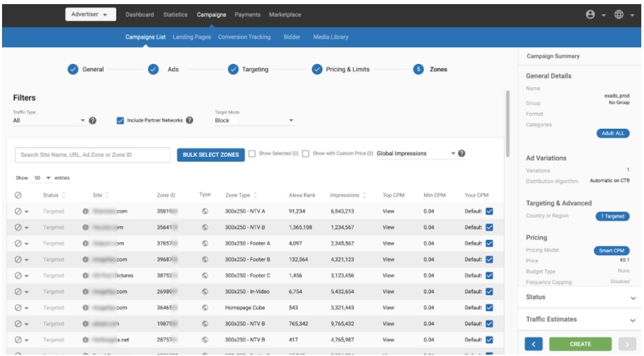
Task: Click globe type icon in Homepage Cube row
Action: [205, 308]
